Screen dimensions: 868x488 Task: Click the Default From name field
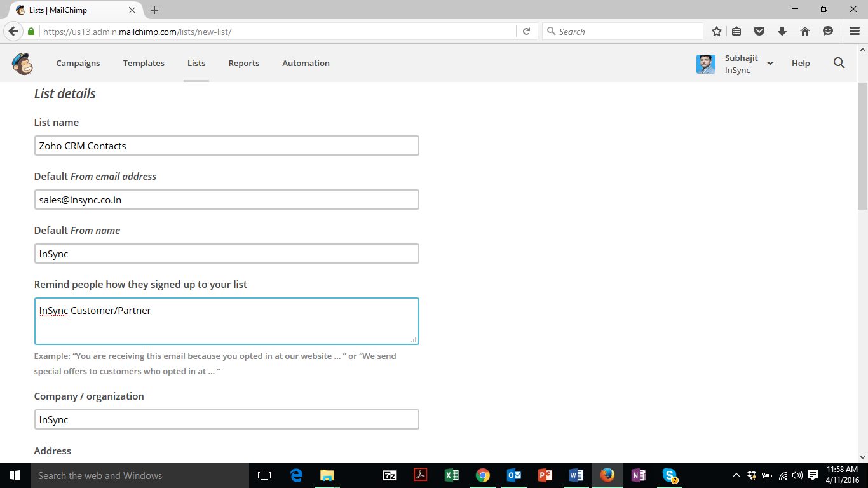click(226, 254)
